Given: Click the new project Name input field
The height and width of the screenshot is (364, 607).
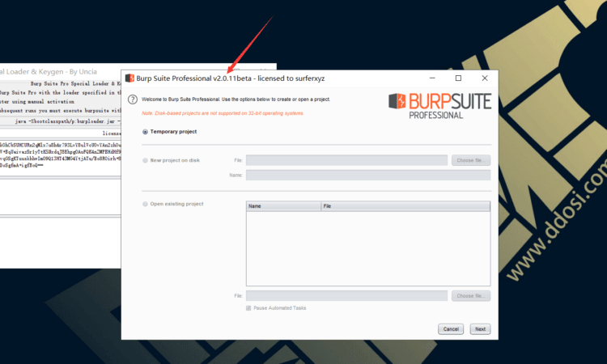Looking at the screenshot, I should coord(368,176).
